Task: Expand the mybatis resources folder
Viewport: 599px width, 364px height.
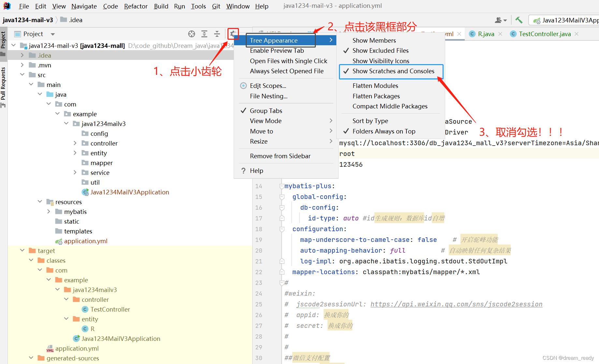Action: tap(49, 212)
